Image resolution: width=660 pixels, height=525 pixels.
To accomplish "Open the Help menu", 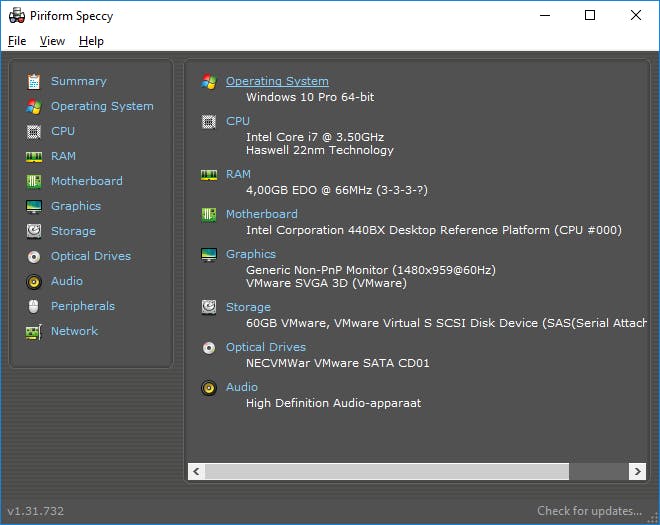I will 91,41.
